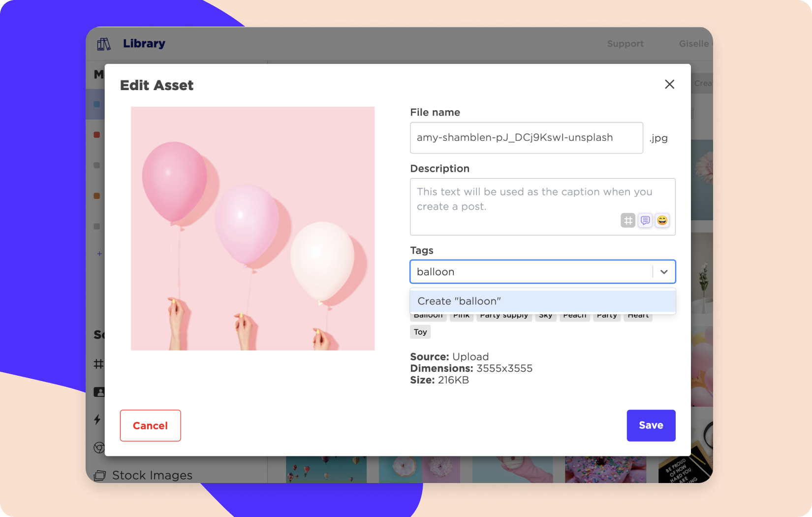Click the Save button
The image size is (812, 517).
(x=651, y=425)
